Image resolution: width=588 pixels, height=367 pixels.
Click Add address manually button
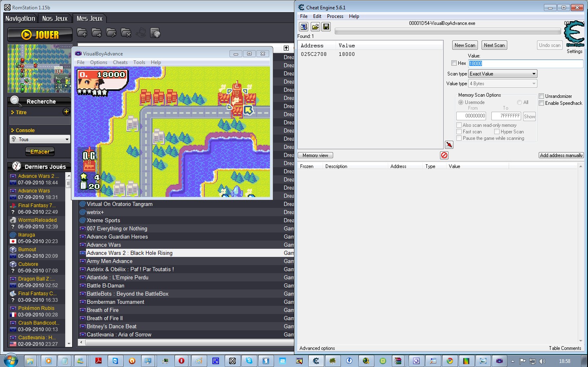pyautogui.click(x=561, y=155)
